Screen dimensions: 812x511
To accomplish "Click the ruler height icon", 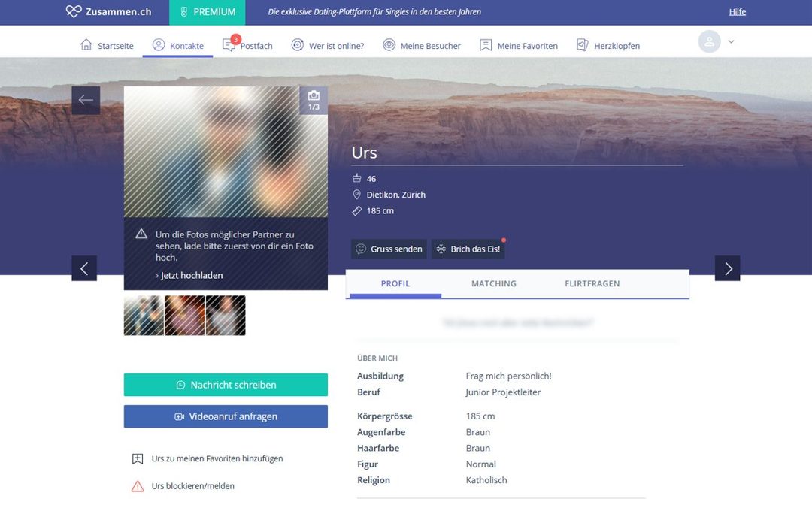I will pyautogui.click(x=357, y=210).
